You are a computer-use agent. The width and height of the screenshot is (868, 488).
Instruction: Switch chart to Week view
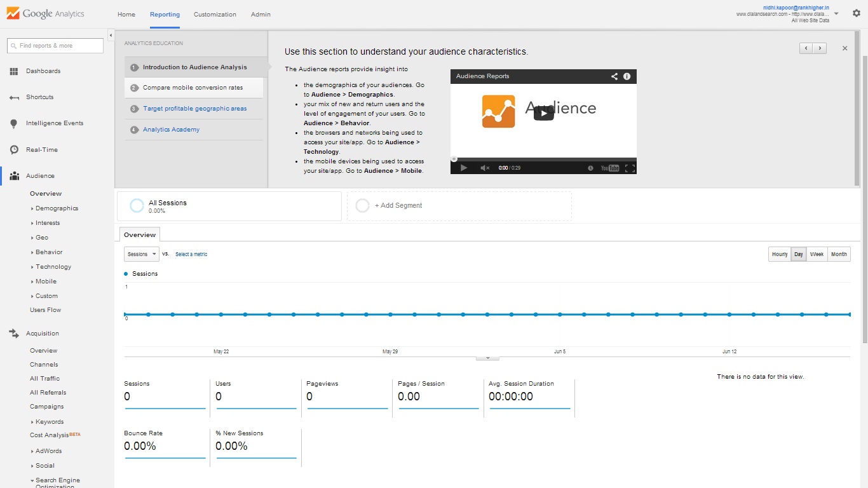(x=817, y=254)
